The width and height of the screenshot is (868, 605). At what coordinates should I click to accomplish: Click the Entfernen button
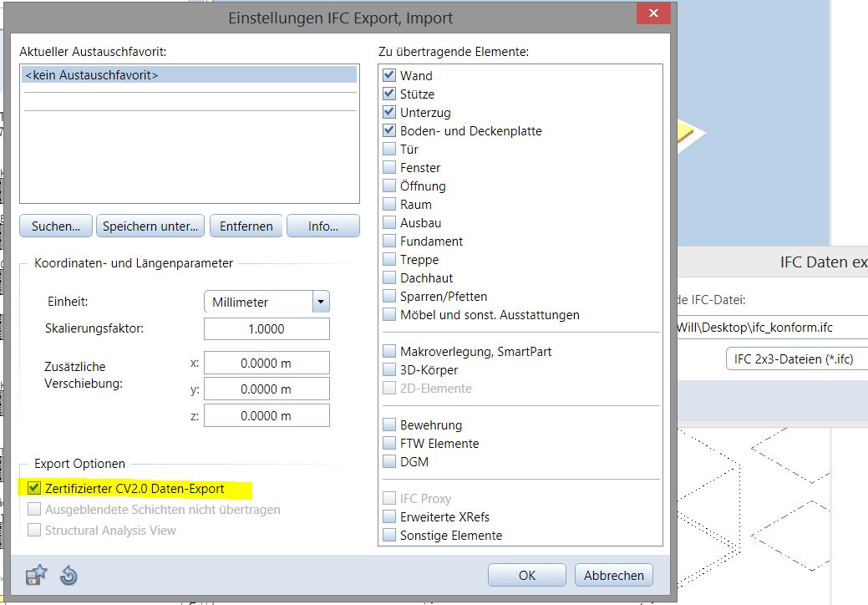pos(246,226)
